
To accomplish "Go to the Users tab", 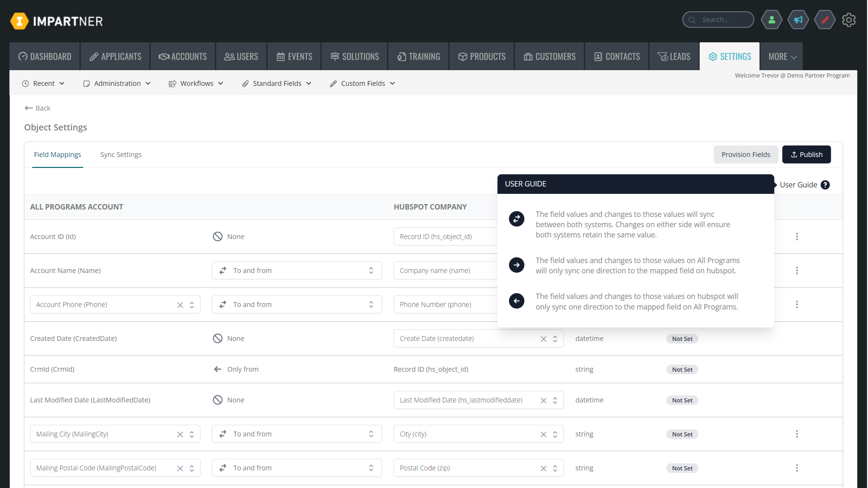I will point(241,57).
